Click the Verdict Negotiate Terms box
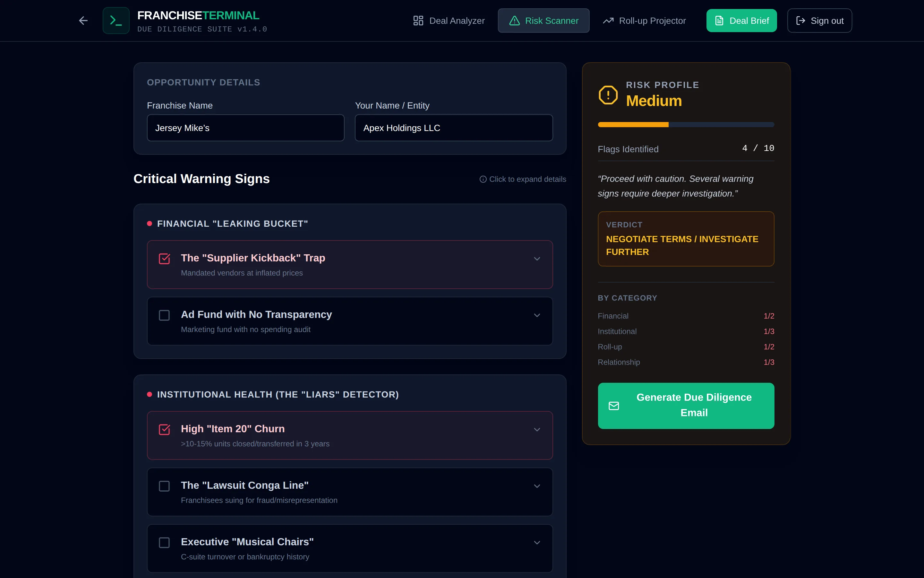The image size is (924, 578). coord(686,239)
